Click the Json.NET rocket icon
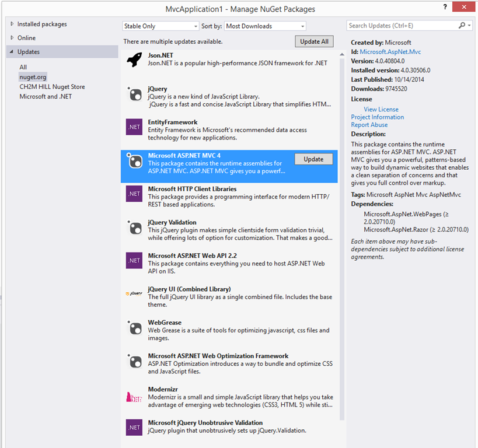The width and height of the screenshot is (478, 448). [x=134, y=60]
